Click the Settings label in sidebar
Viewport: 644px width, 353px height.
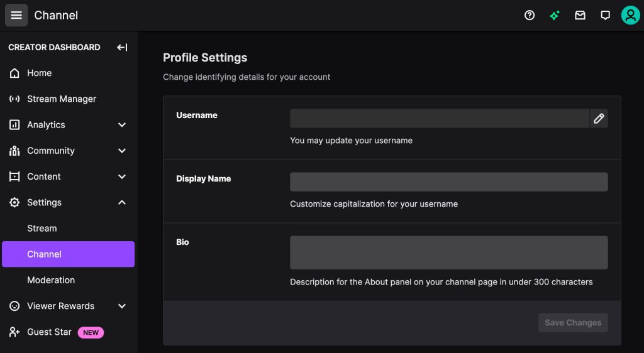45,202
